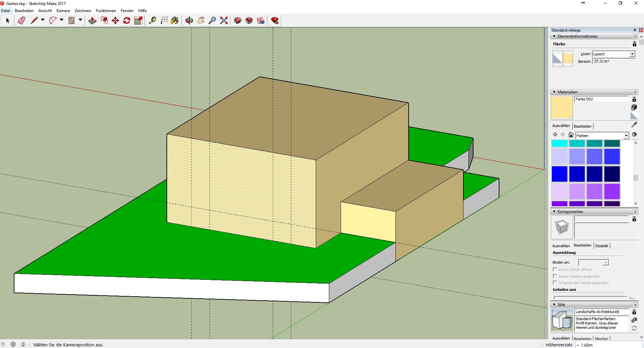Activate the Push/Pull tool
Viewport: 644px width, 348px height.
(x=92, y=21)
